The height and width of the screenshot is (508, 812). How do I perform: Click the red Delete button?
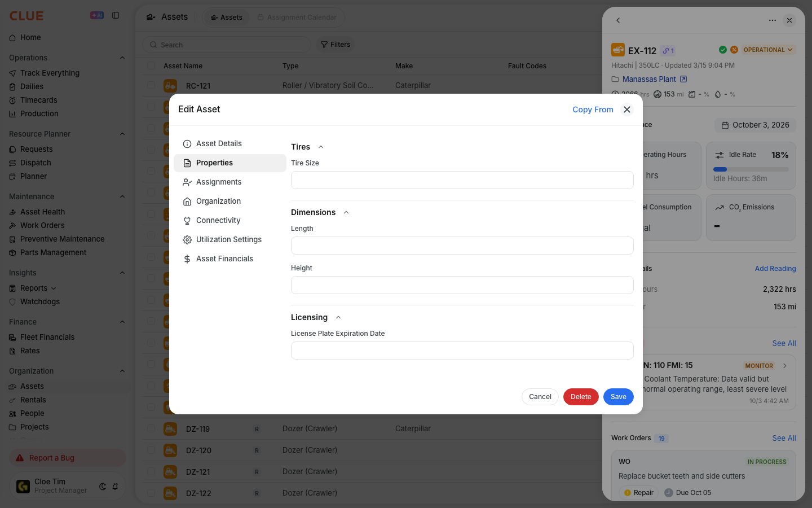click(x=581, y=397)
